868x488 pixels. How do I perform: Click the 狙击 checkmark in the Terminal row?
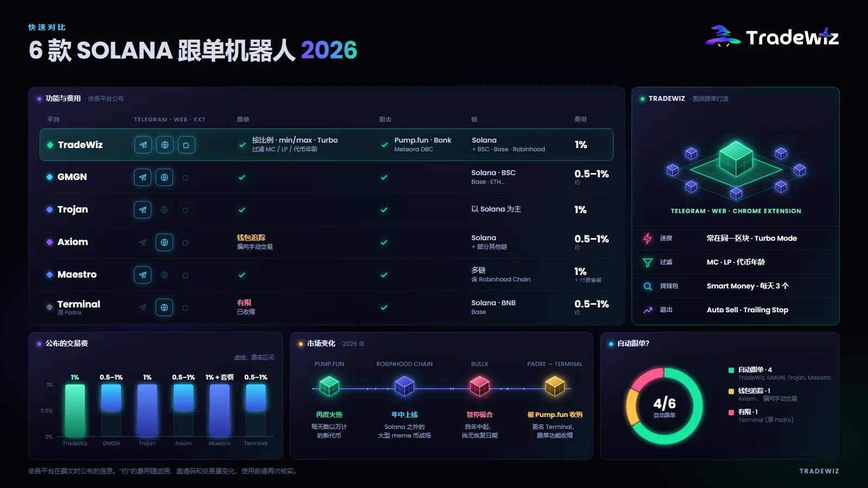384,307
